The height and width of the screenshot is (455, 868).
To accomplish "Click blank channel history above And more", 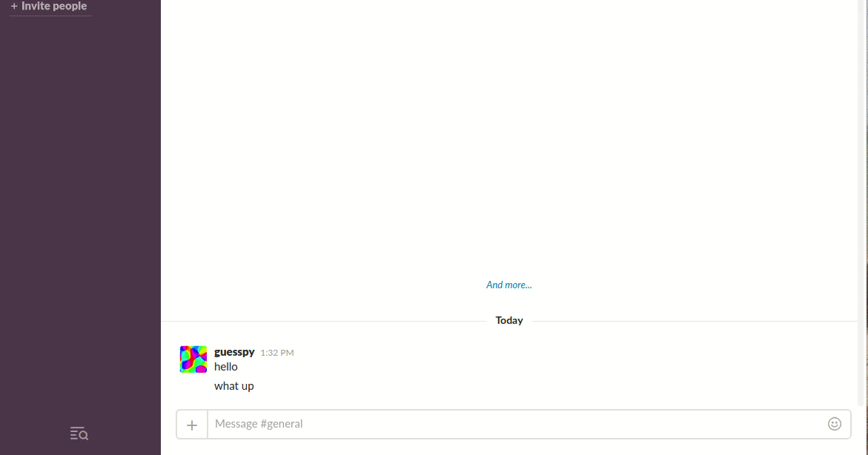I will [x=508, y=139].
